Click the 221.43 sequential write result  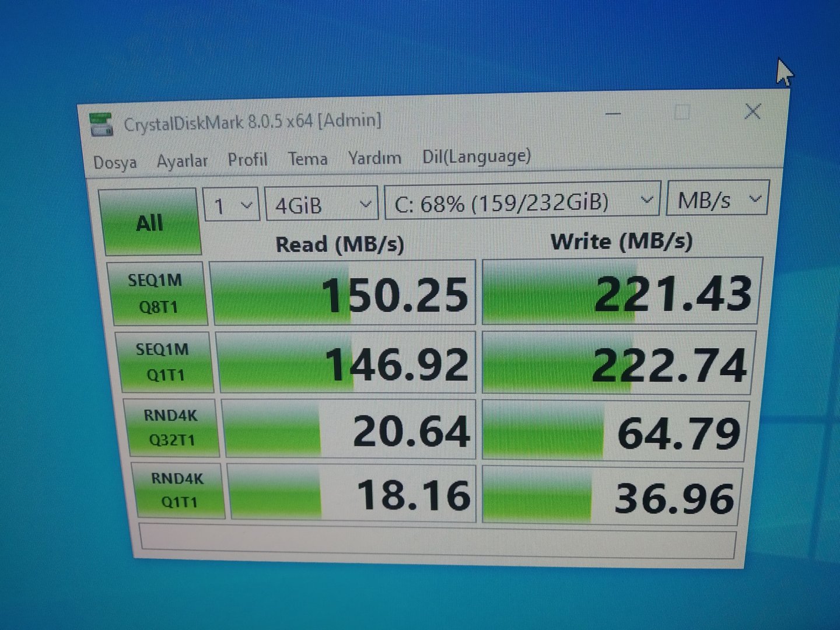click(622, 290)
